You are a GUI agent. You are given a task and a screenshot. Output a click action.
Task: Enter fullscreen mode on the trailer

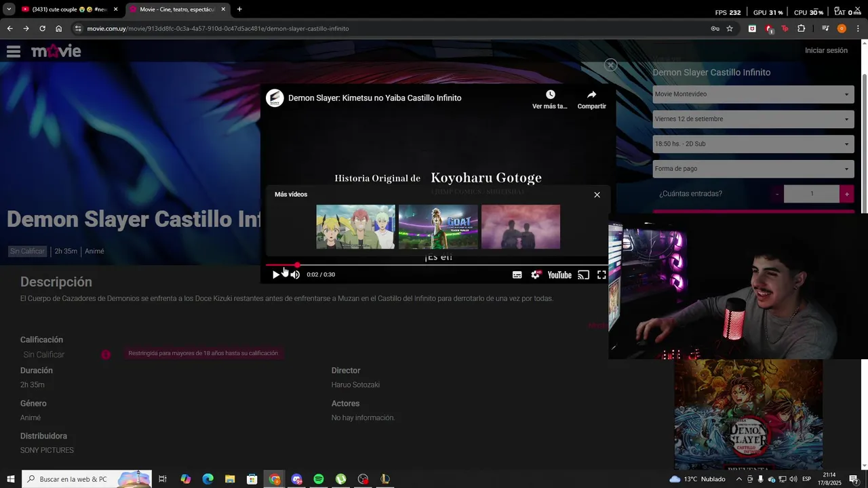click(x=601, y=274)
